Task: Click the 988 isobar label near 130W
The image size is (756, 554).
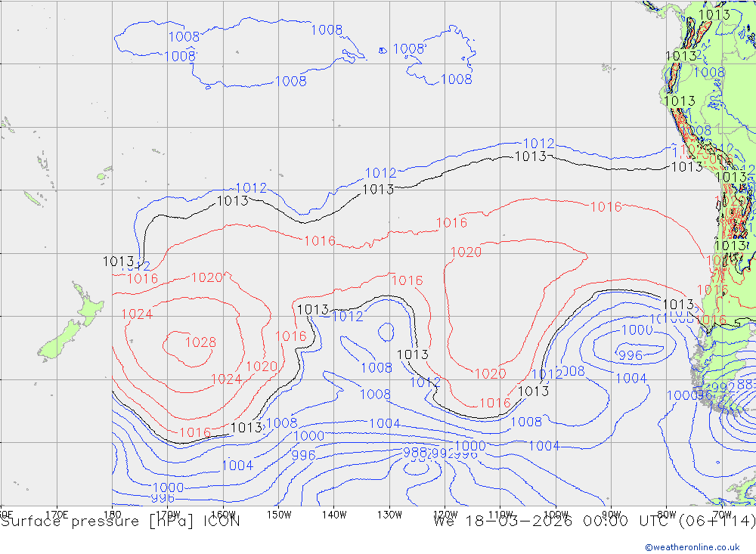Action: tap(414, 452)
